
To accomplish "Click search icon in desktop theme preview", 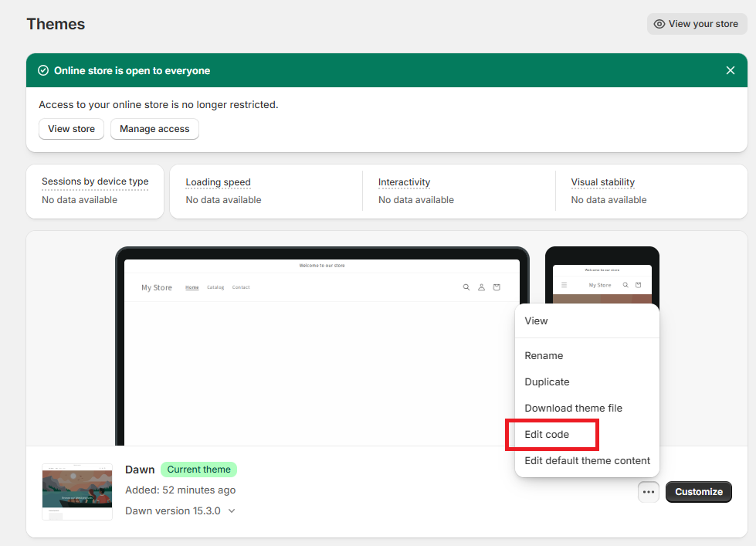I will (x=466, y=287).
